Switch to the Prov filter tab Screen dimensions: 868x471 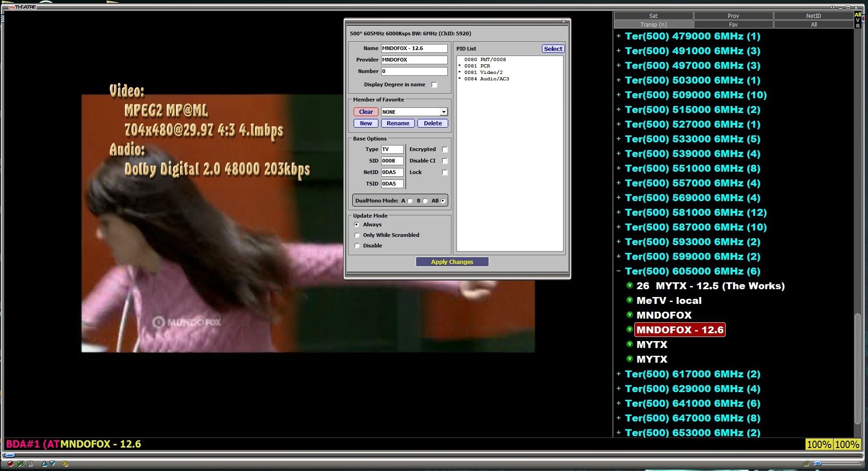(733, 16)
